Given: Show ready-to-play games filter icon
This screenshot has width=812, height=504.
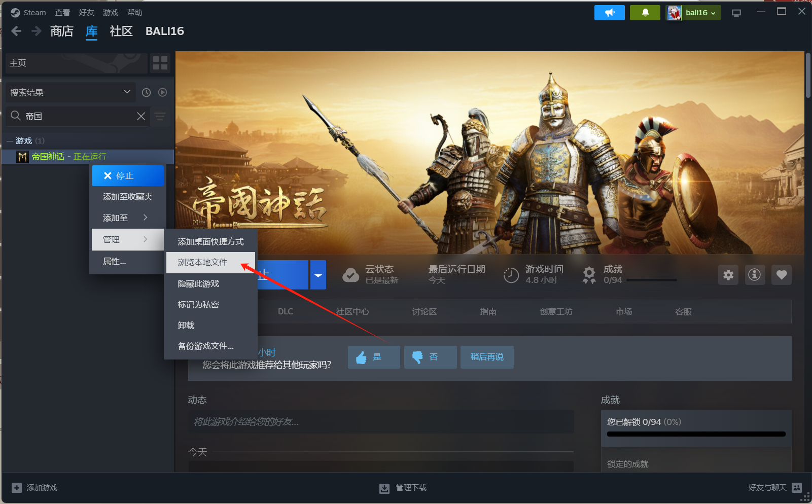Looking at the screenshot, I should coord(162,92).
